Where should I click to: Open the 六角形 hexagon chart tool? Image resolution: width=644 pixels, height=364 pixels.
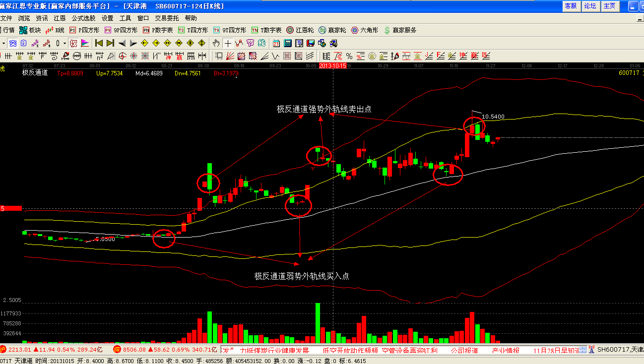click(x=364, y=30)
